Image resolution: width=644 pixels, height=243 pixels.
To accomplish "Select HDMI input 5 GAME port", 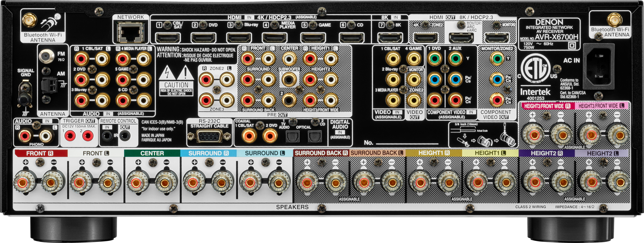I will [313, 38].
